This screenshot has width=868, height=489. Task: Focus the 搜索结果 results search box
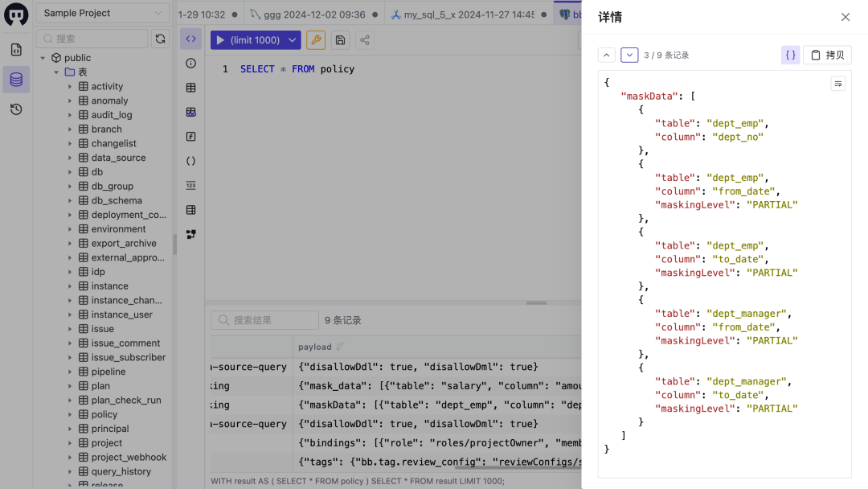[264, 320]
